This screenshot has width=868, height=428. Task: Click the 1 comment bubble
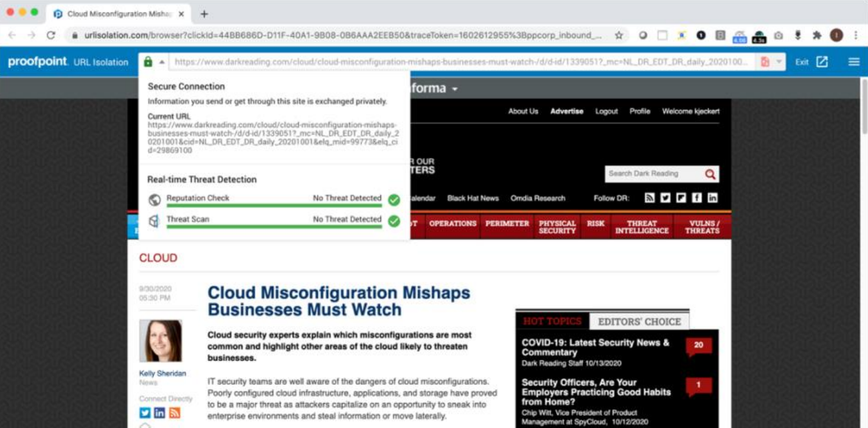tap(698, 385)
